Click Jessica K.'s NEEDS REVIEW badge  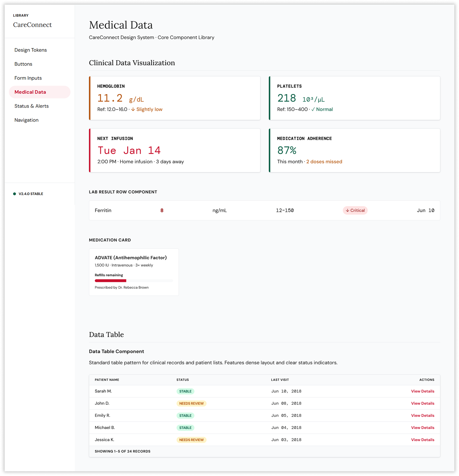point(191,440)
